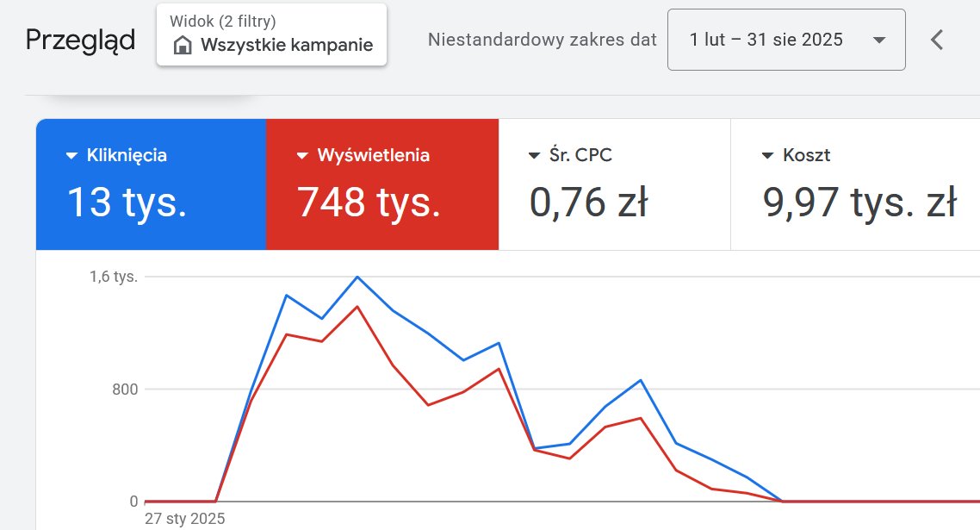Select the red Wyświetlenia metric card
The height and width of the screenshot is (530, 980).
(x=382, y=184)
